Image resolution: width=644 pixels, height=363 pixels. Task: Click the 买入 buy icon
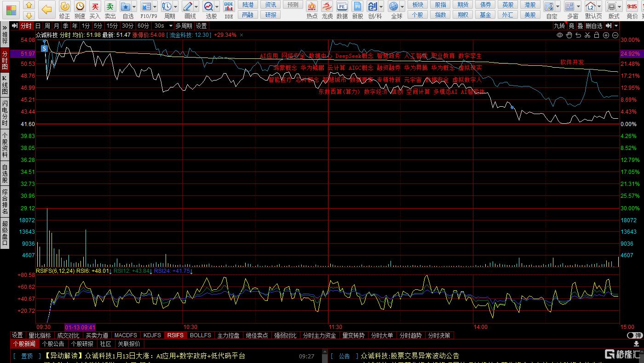point(95,6)
